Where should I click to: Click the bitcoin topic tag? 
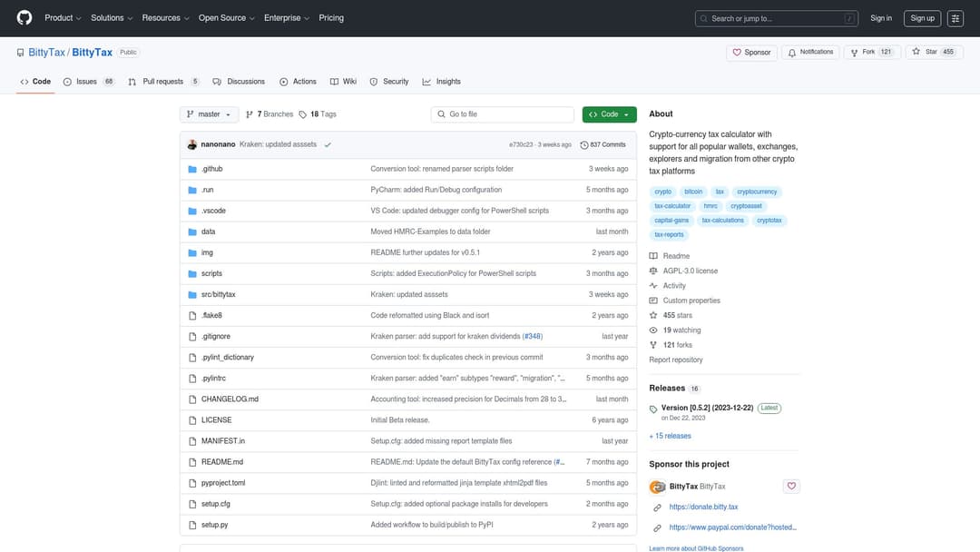click(x=693, y=192)
